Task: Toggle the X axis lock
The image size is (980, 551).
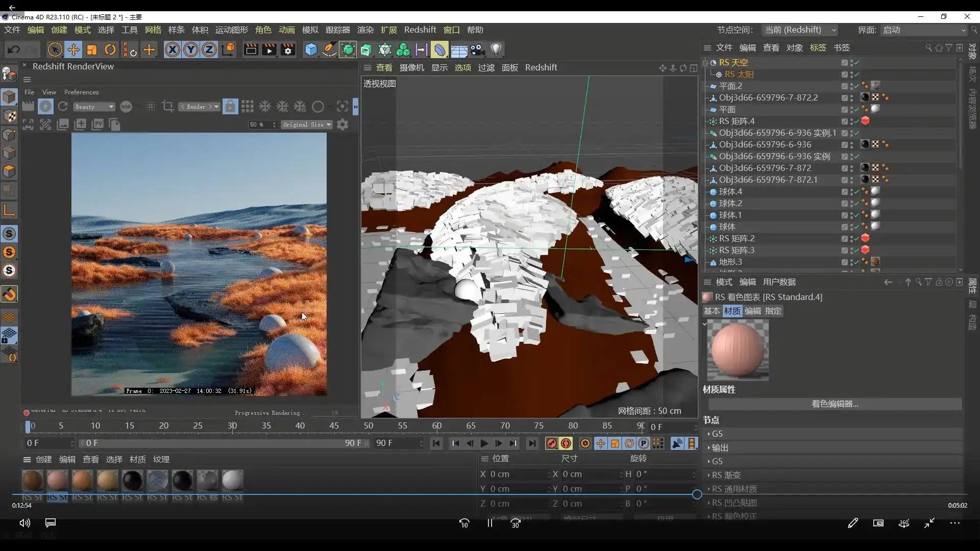Action: [x=173, y=49]
